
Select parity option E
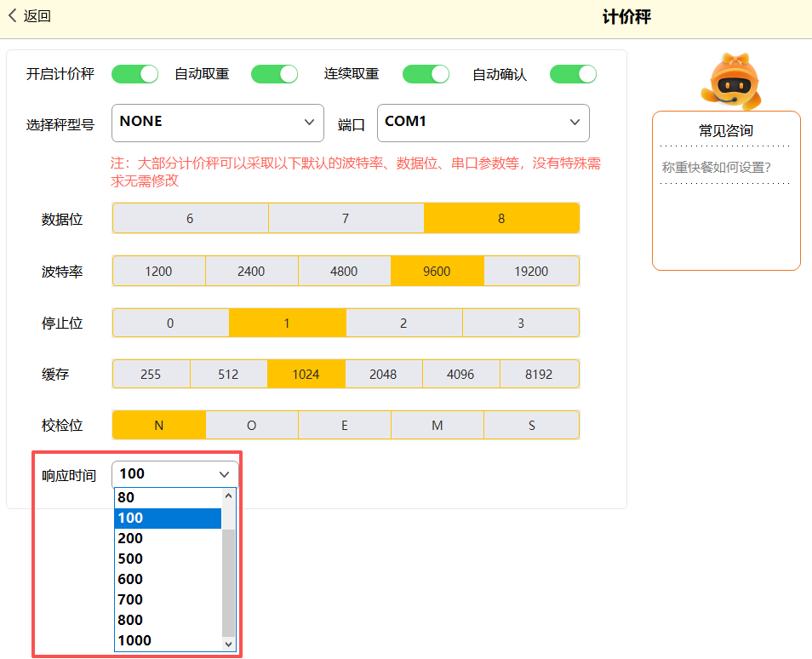point(344,425)
